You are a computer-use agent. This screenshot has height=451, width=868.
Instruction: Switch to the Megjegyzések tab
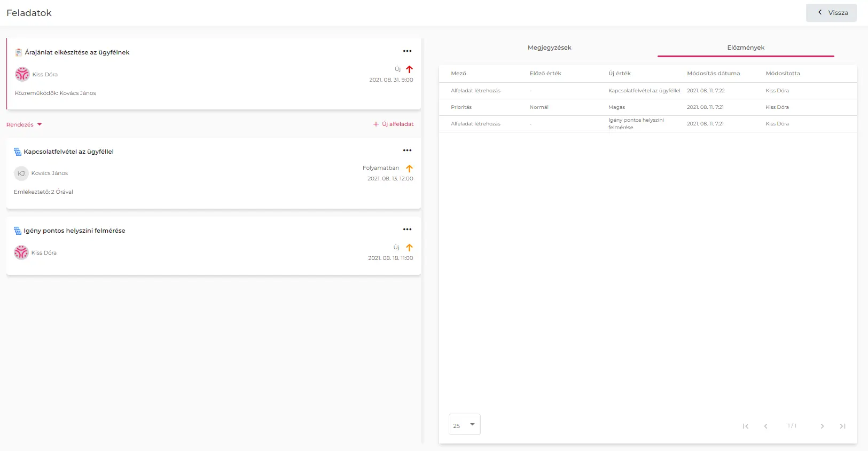coord(549,48)
